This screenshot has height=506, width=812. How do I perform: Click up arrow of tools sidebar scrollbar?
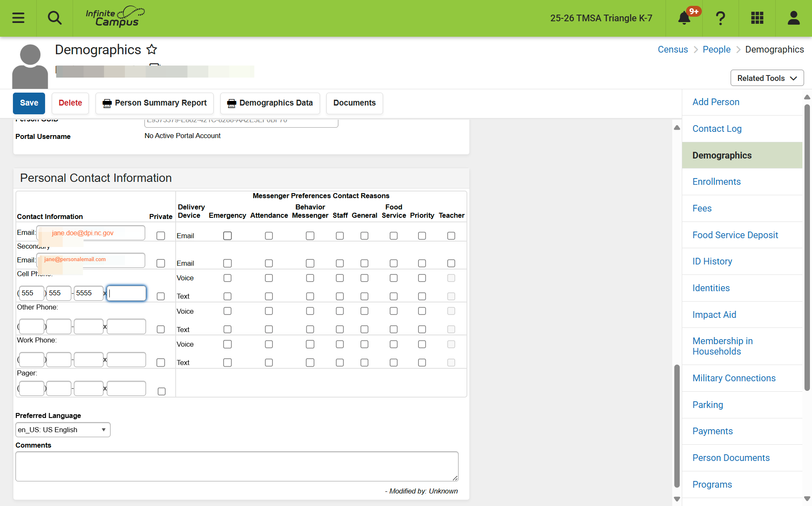pos(807,97)
